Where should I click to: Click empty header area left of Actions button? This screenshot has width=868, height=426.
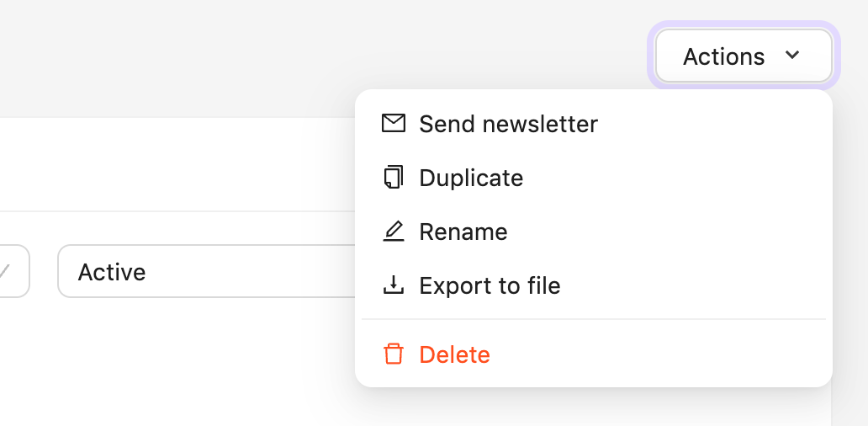(x=336, y=51)
